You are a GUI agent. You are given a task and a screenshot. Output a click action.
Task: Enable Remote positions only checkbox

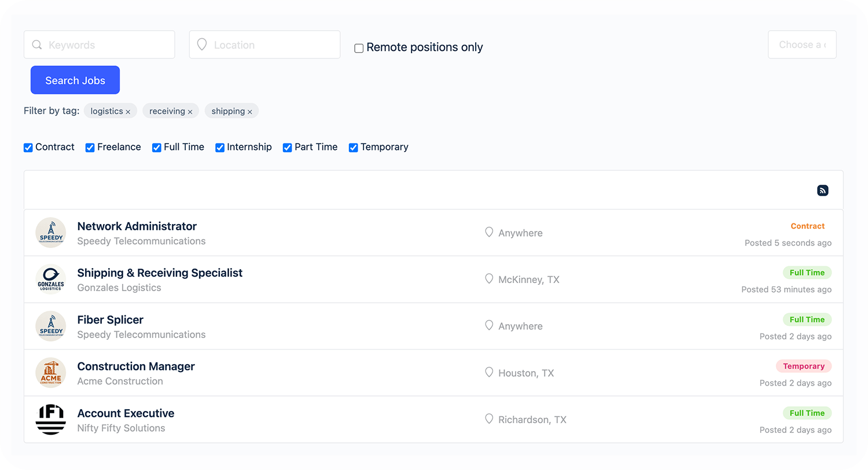coord(359,48)
